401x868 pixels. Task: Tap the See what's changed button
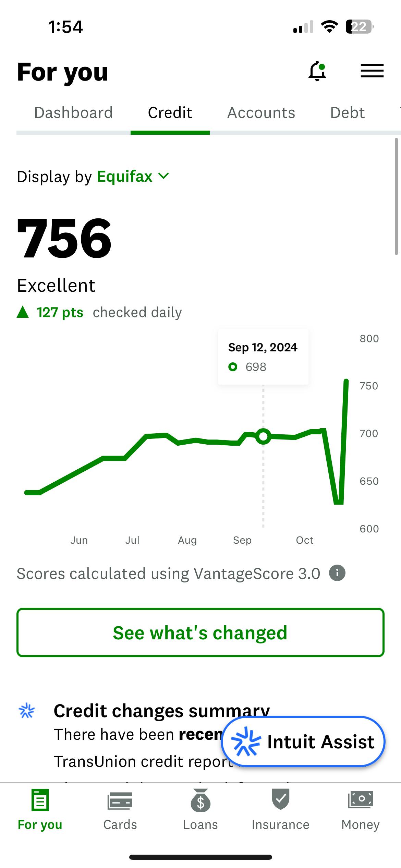200,632
